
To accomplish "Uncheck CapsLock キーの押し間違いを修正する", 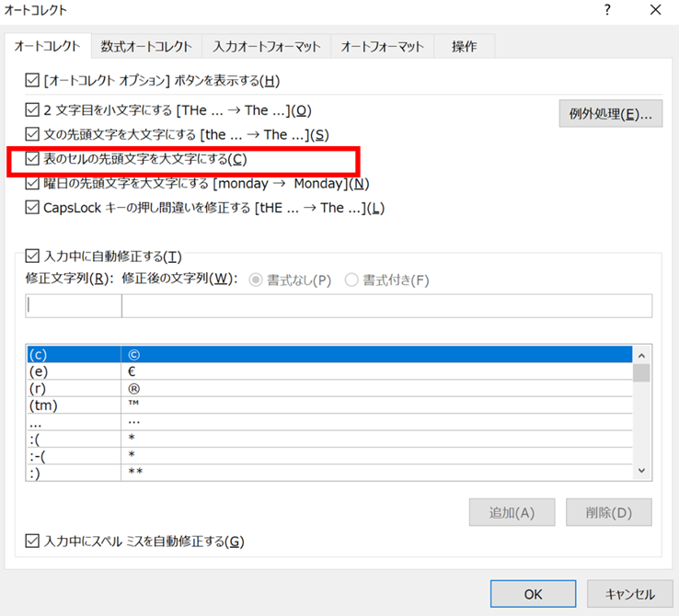I will 33,208.
